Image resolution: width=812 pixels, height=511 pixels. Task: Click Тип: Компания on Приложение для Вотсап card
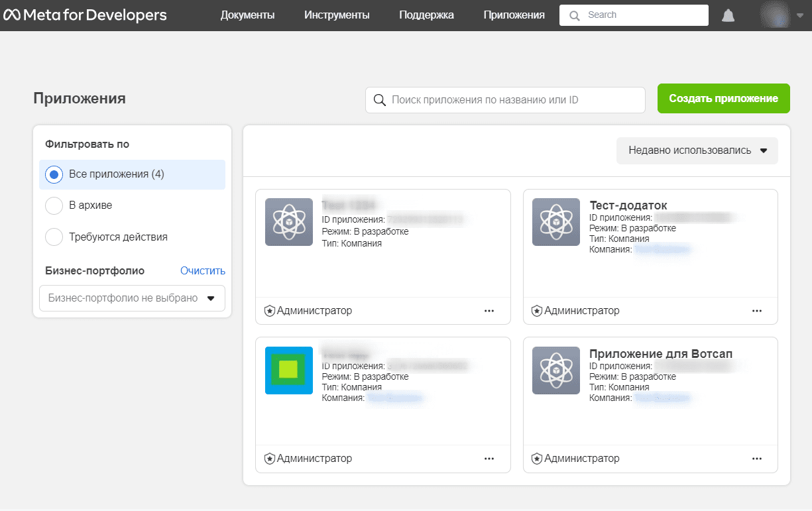pos(619,387)
